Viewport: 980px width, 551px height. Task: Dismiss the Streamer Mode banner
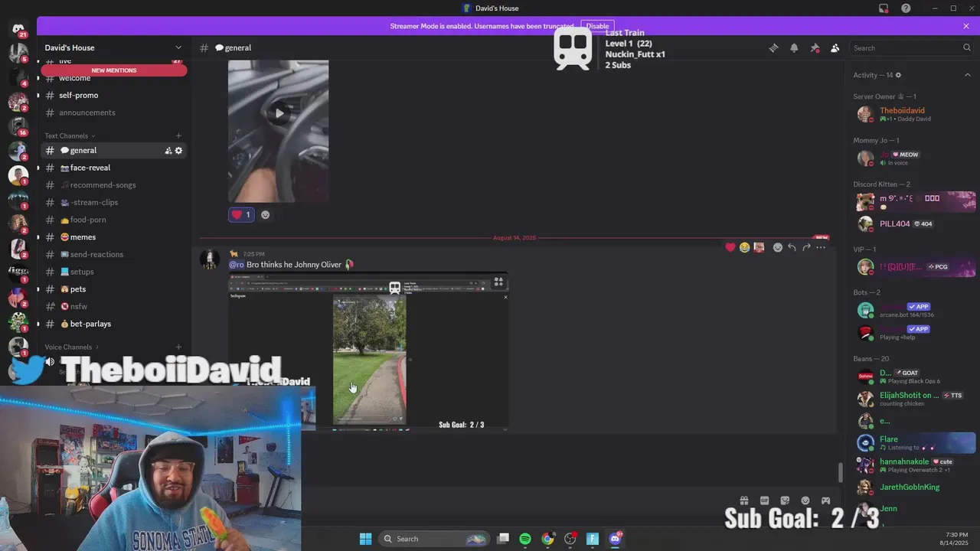tap(966, 26)
